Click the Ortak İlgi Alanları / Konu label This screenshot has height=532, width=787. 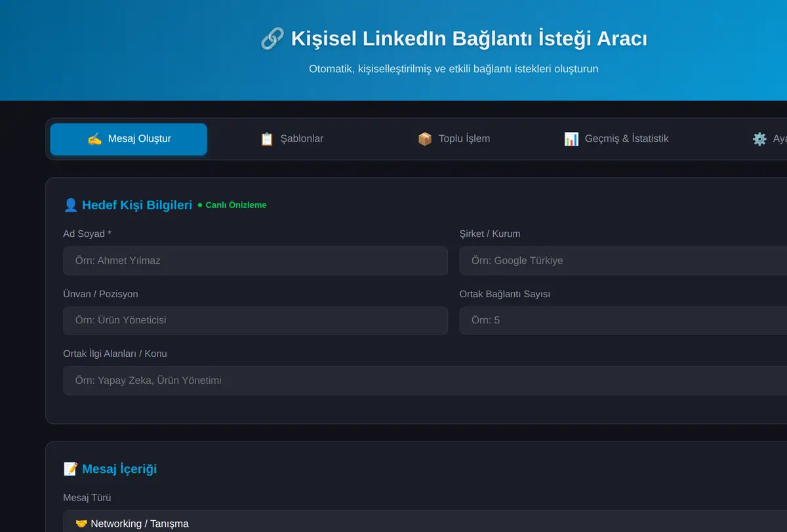[115, 354]
